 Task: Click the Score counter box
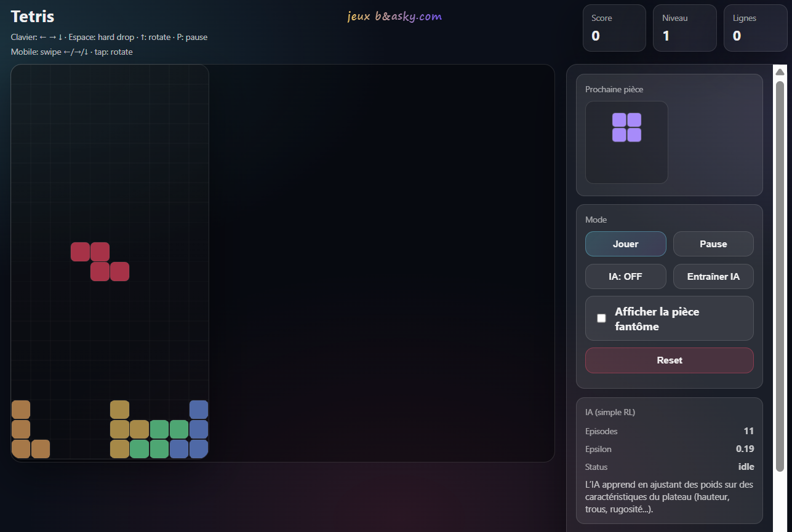pyautogui.click(x=614, y=28)
